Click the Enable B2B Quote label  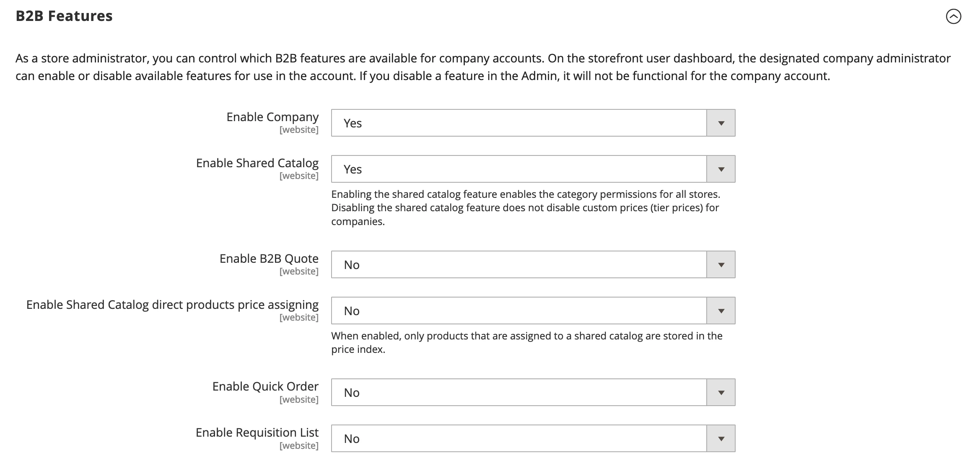click(269, 259)
